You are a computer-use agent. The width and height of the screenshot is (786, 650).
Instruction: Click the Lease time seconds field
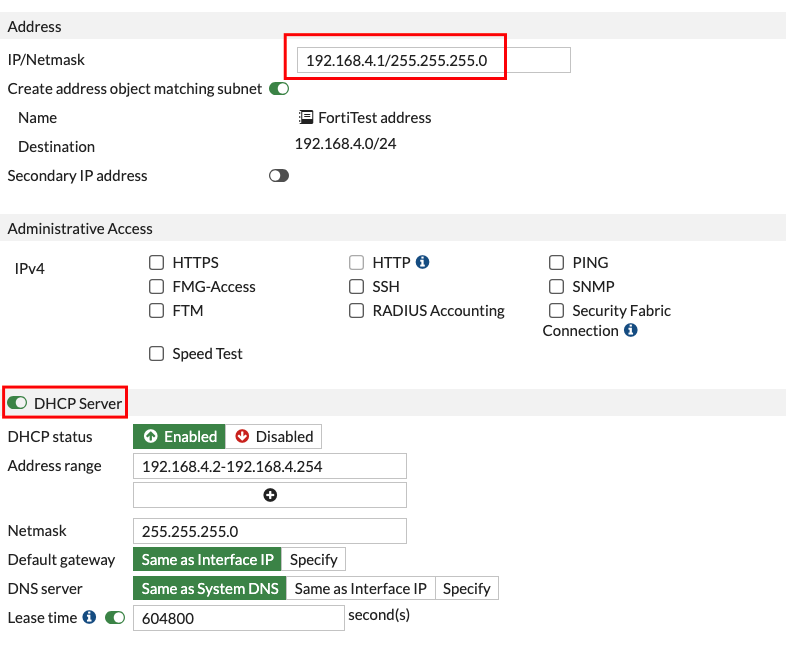(x=239, y=618)
